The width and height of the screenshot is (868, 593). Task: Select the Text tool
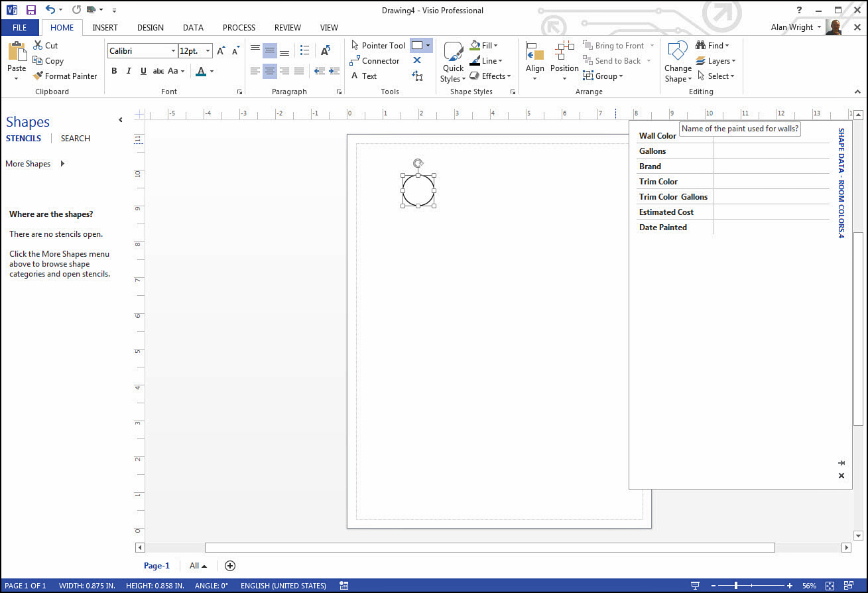click(364, 76)
